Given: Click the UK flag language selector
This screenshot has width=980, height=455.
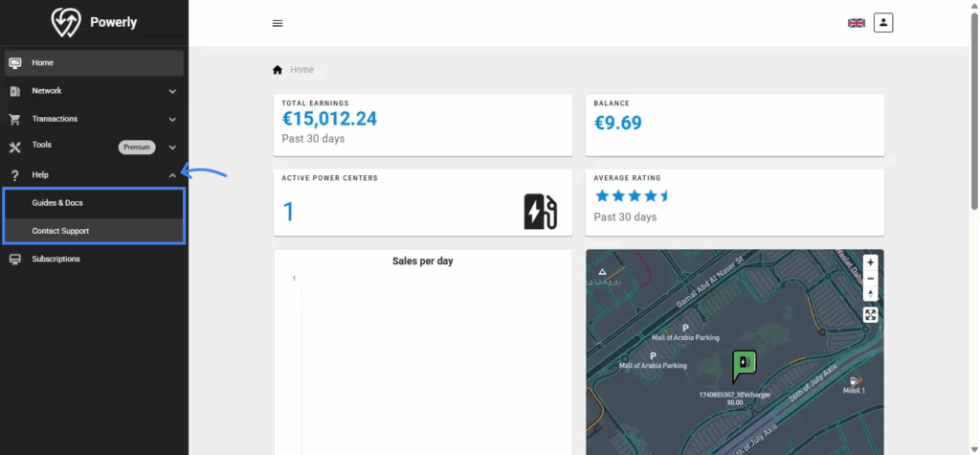Looking at the screenshot, I should point(856,23).
